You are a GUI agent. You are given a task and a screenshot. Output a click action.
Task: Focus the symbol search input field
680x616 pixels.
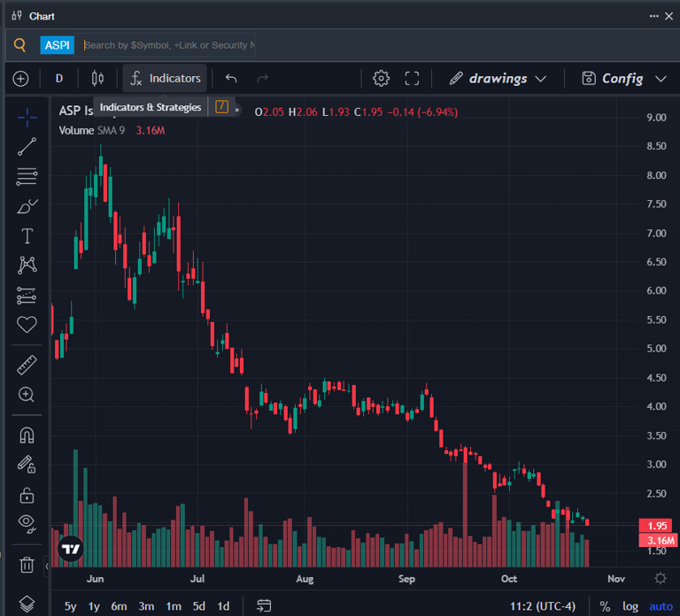(x=165, y=45)
